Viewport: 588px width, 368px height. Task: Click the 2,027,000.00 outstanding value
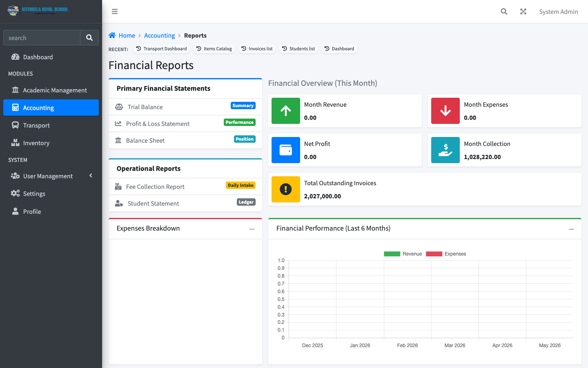coord(323,196)
